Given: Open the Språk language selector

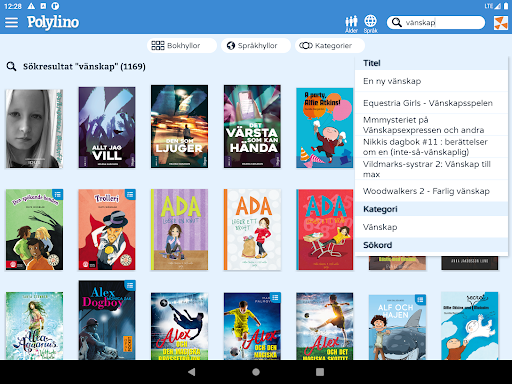Looking at the screenshot, I should pyautogui.click(x=370, y=24).
